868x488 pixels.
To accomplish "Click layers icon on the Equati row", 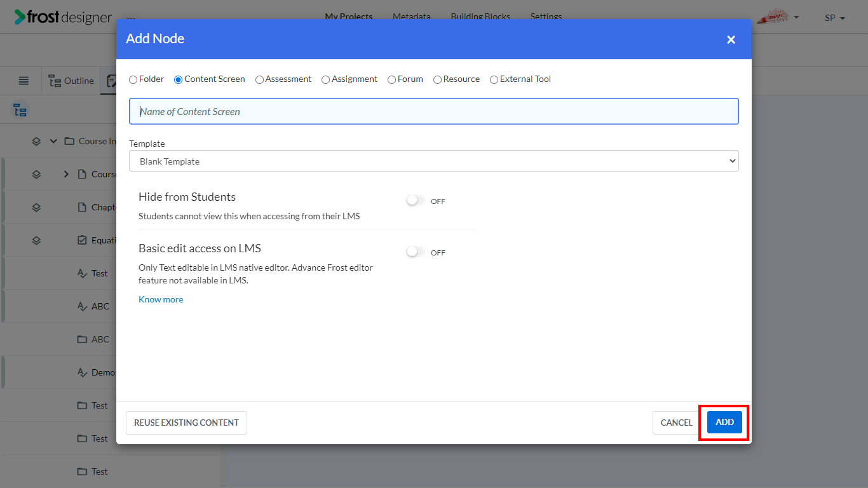I will click(x=36, y=240).
